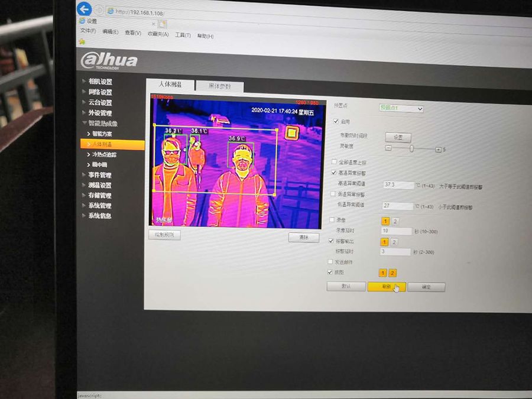Click the new tab icon beside 设置 tab
The height and width of the screenshot is (399, 532).
coord(162,24)
